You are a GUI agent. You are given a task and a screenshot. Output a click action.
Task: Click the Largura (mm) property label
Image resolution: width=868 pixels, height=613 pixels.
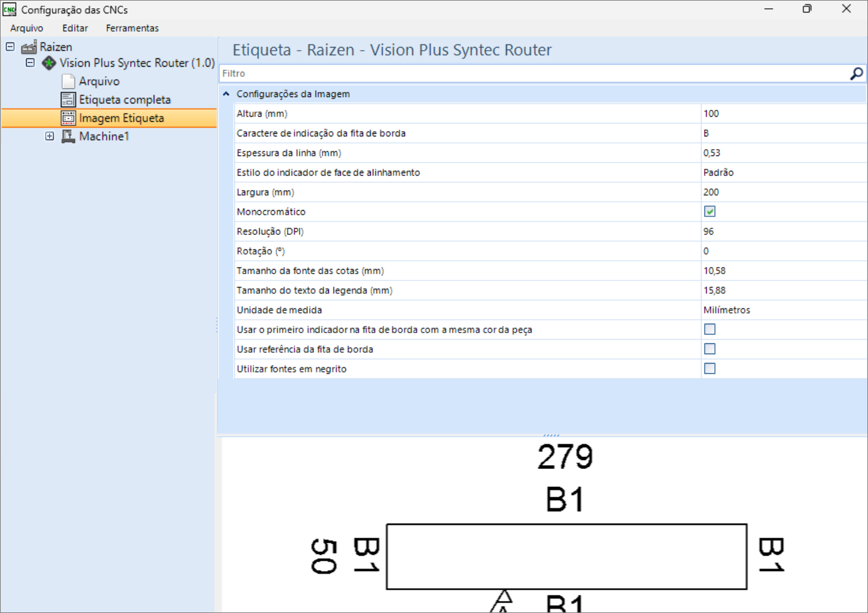(265, 192)
